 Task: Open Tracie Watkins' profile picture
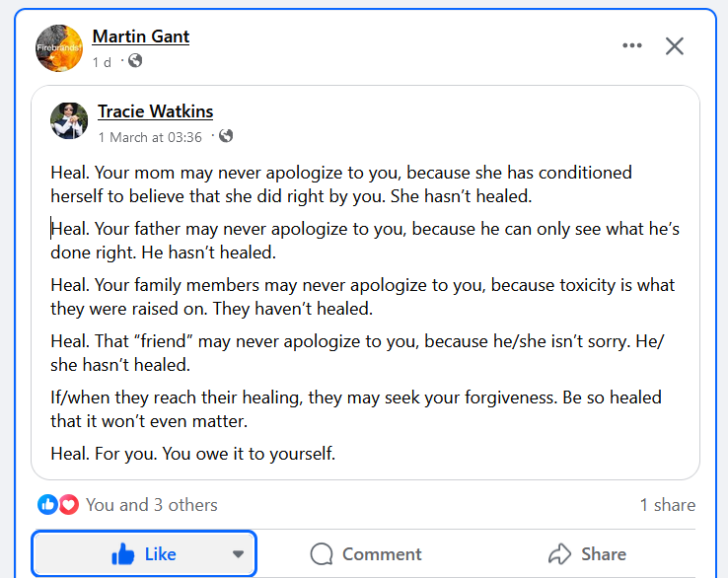click(x=69, y=121)
